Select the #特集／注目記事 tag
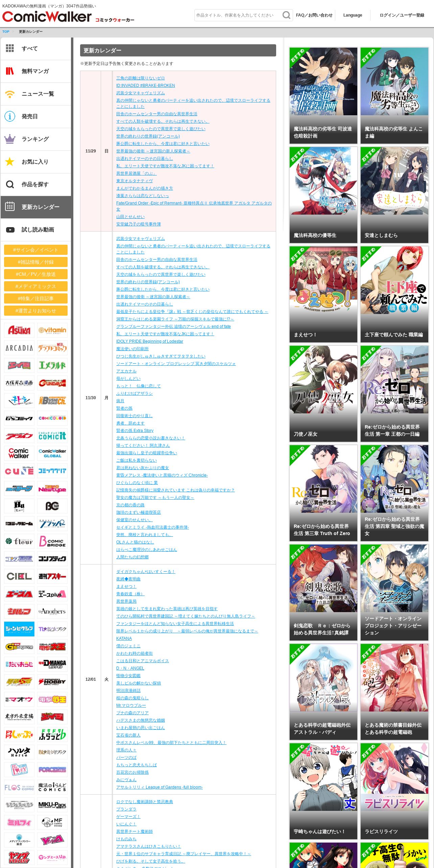The width and height of the screenshot is (434, 868). click(x=35, y=298)
